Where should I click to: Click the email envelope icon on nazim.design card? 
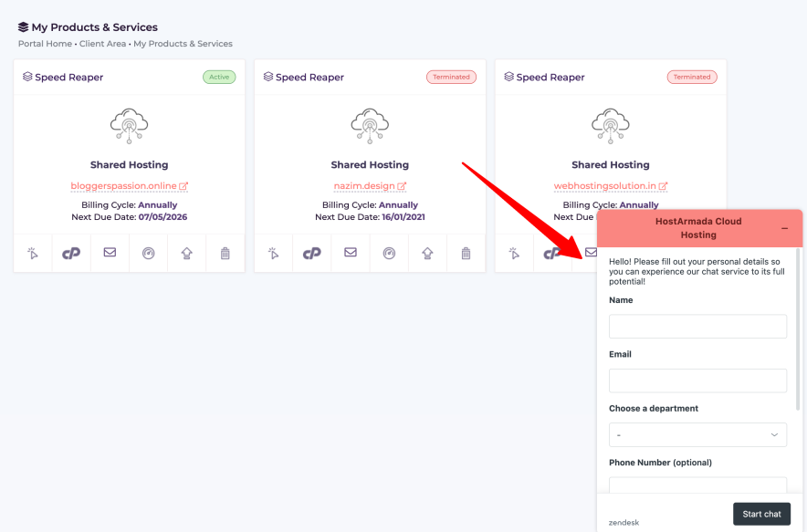point(351,252)
